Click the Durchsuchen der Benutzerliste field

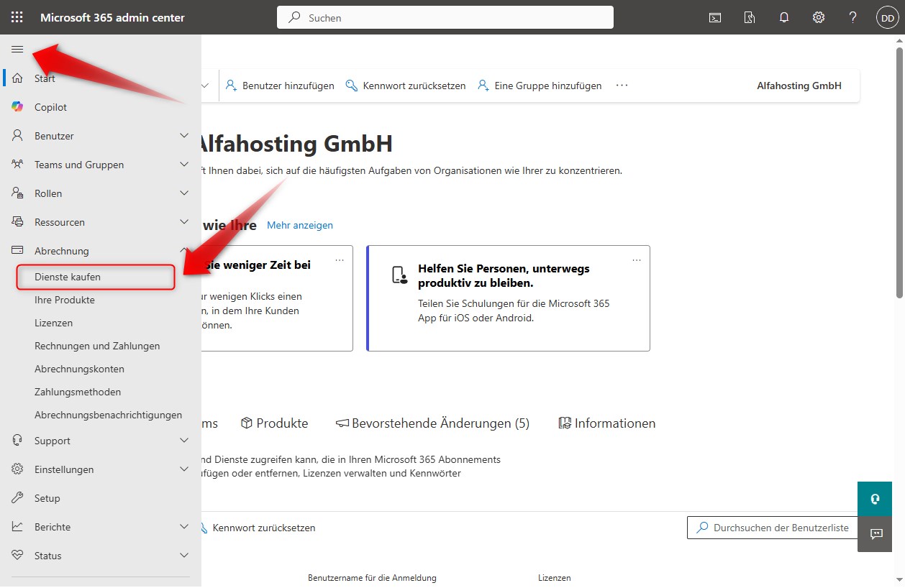(772, 528)
